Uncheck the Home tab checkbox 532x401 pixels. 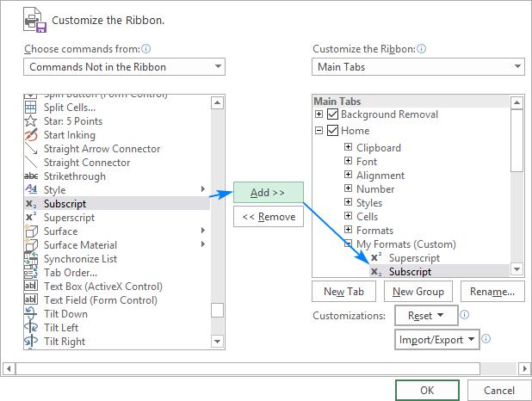[333, 131]
